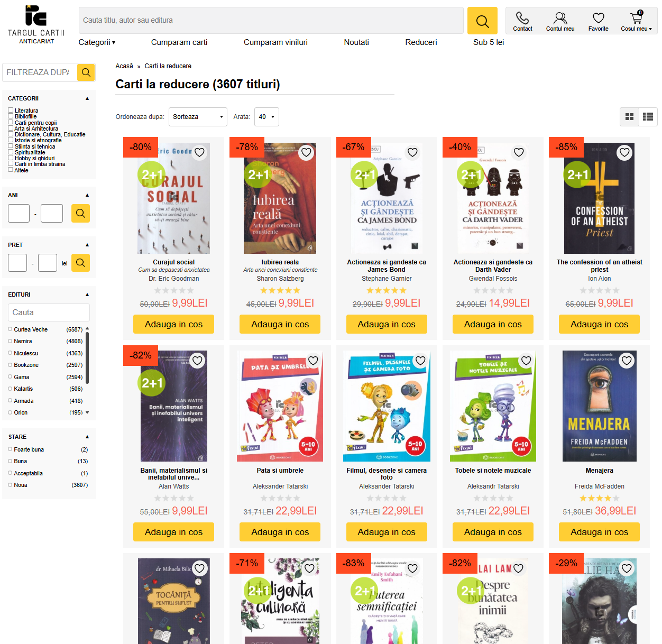Screen dimensions: 662x644
Task: Open the Sorteaza sort dropdown
Action: point(198,117)
